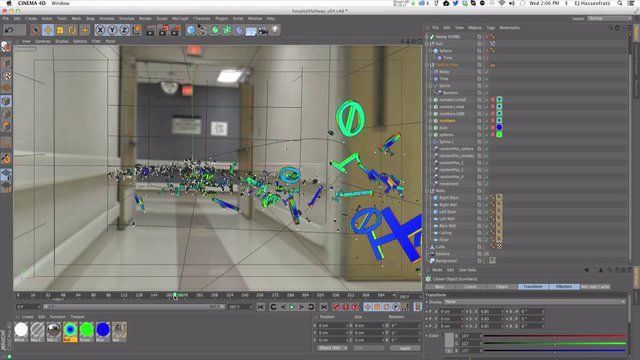Screen dimensions: 640x360
Task: Click the floor environment icon
Action: (x=251, y=31)
